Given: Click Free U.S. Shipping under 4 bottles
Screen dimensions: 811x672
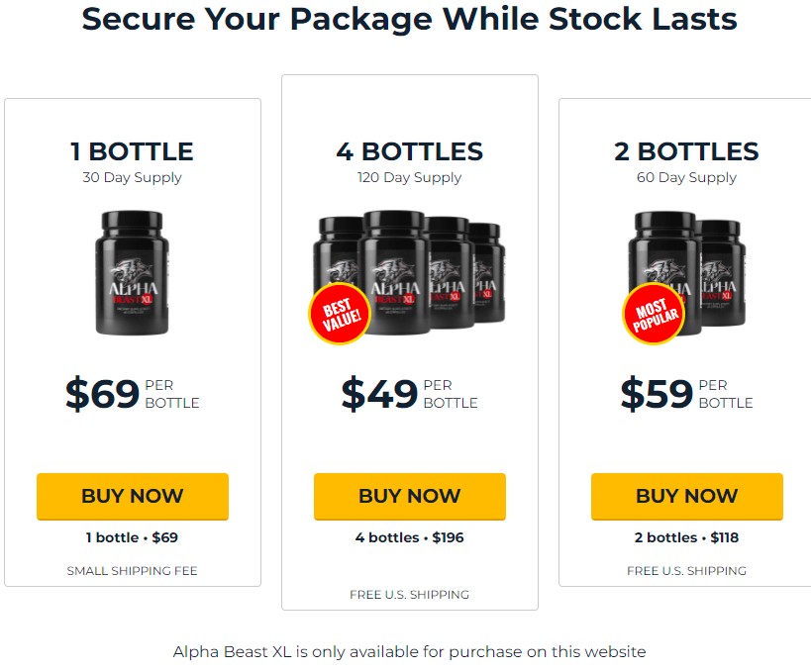Looking at the screenshot, I should pyautogui.click(x=410, y=595).
